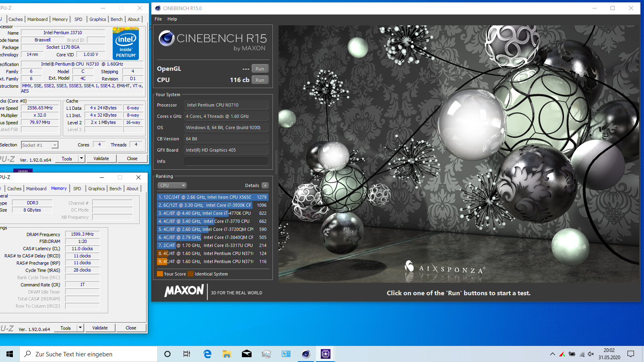Open the network Wi-Fi tray icon
The height and width of the screenshot is (362, 644).
click(x=582, y=354)
